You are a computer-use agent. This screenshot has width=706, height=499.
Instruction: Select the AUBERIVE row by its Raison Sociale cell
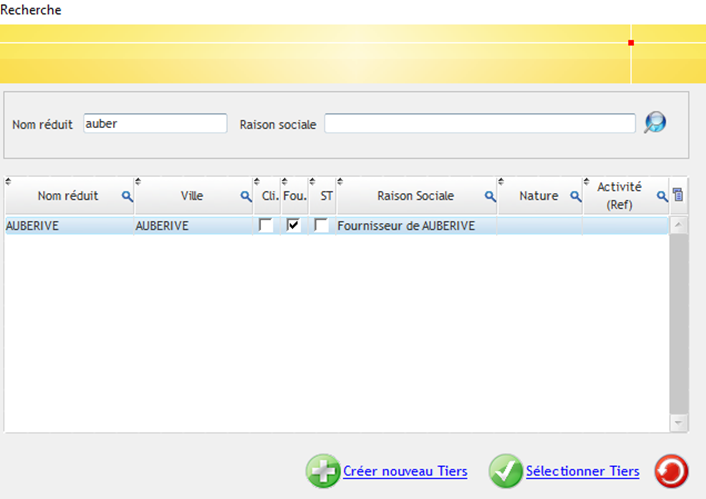pyautogui.click(x=405, y=226)
